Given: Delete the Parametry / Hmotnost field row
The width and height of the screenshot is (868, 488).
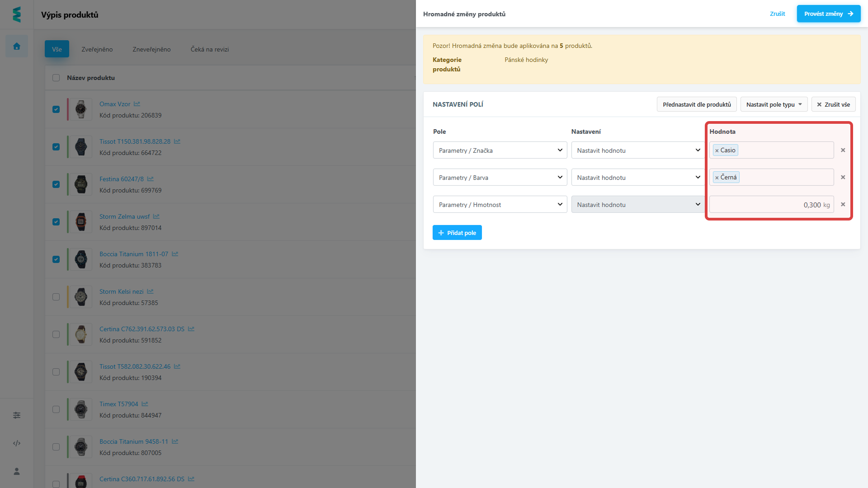Looking at the screenshot, I should click(x=843, y=204).
